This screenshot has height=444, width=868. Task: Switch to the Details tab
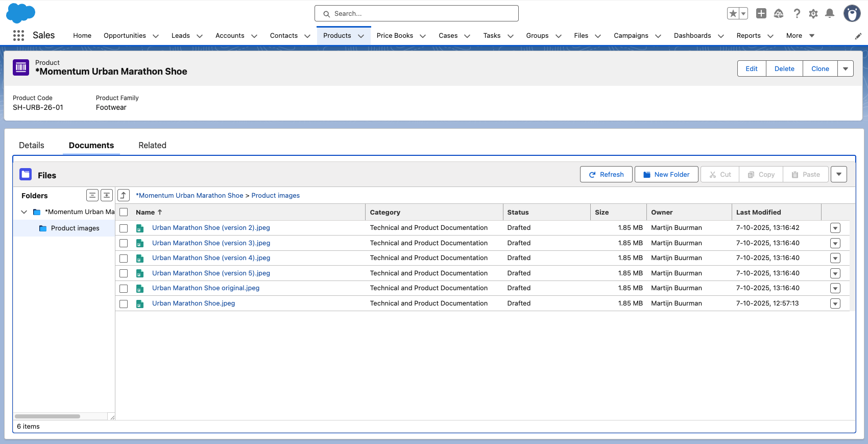coord(32,145)
